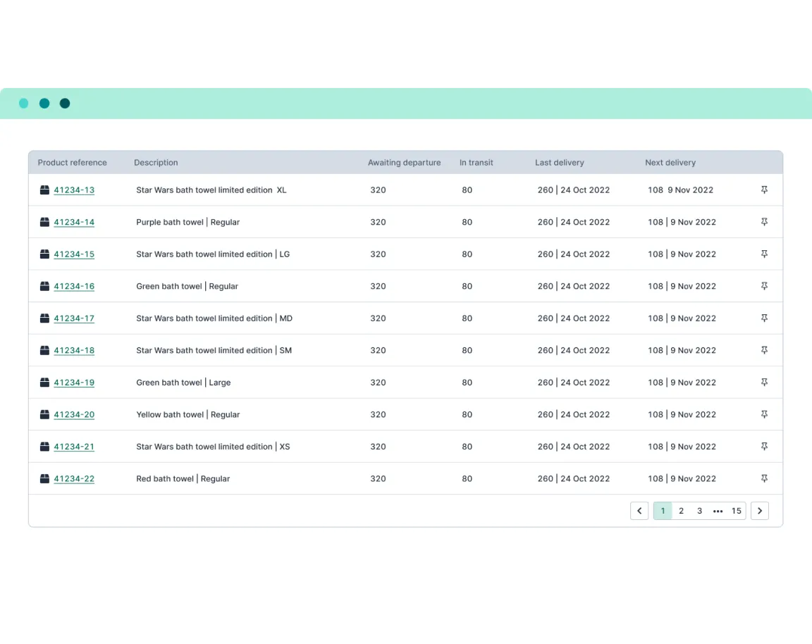Pin the 41234-17 product row

(764, 318)
